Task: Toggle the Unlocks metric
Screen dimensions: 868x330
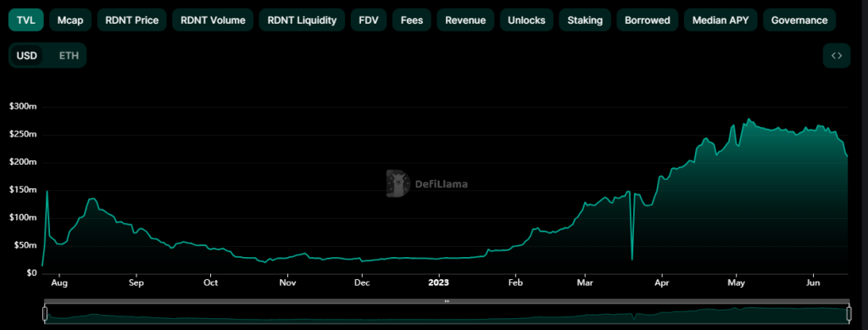Action: tap(526, 20)
